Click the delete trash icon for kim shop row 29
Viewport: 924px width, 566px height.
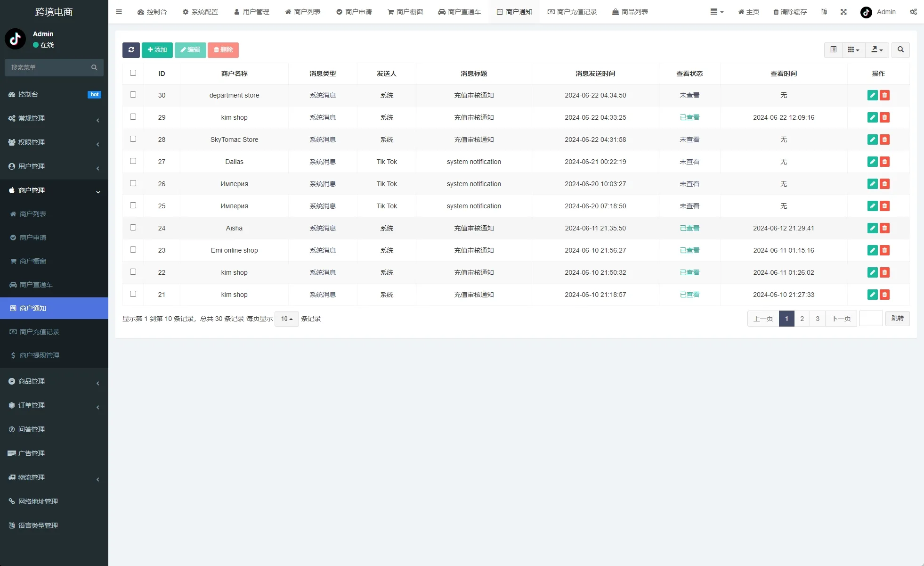click(885, 117)
